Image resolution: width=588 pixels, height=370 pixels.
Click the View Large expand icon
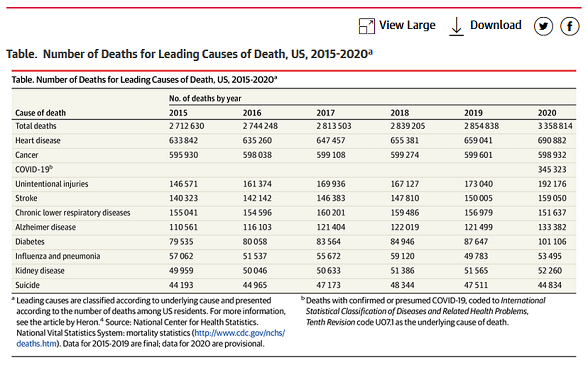(366, 26)
